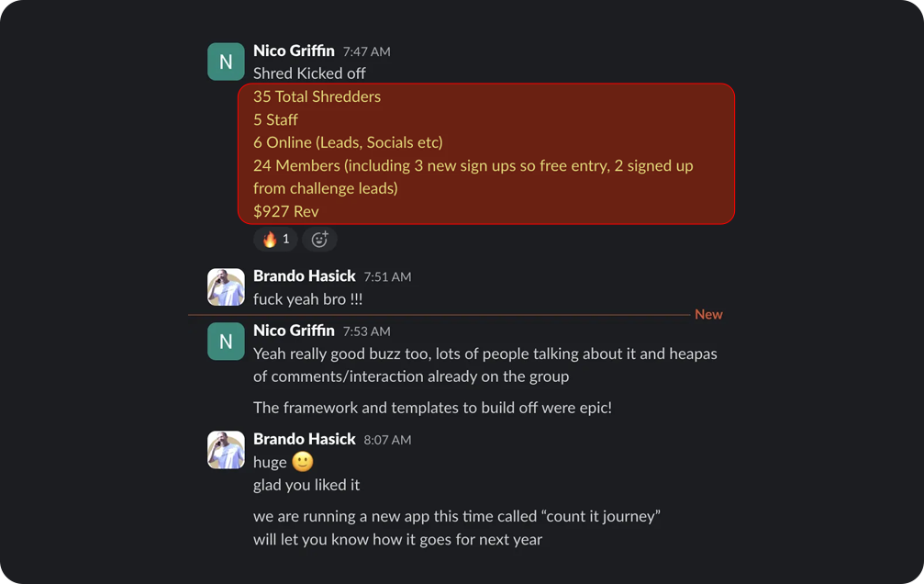Click the Brando Hasick name beside 8:07 AM
924x584 pixels.
click(x=304, y=439)
